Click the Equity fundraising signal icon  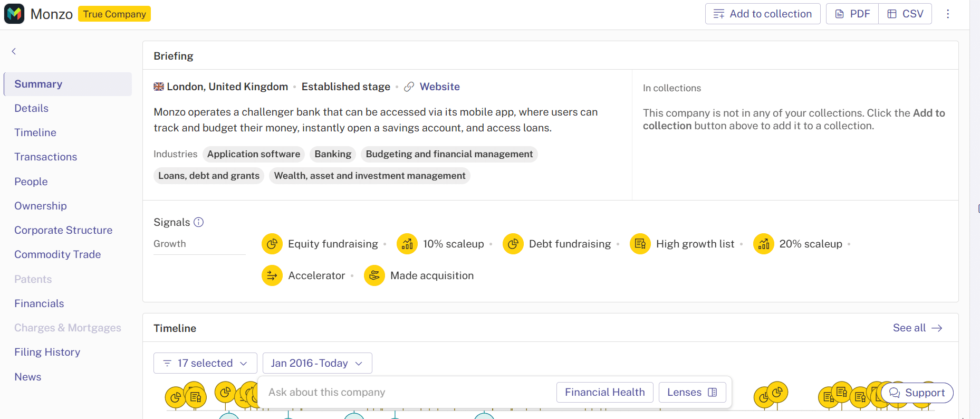click(272, 244)
